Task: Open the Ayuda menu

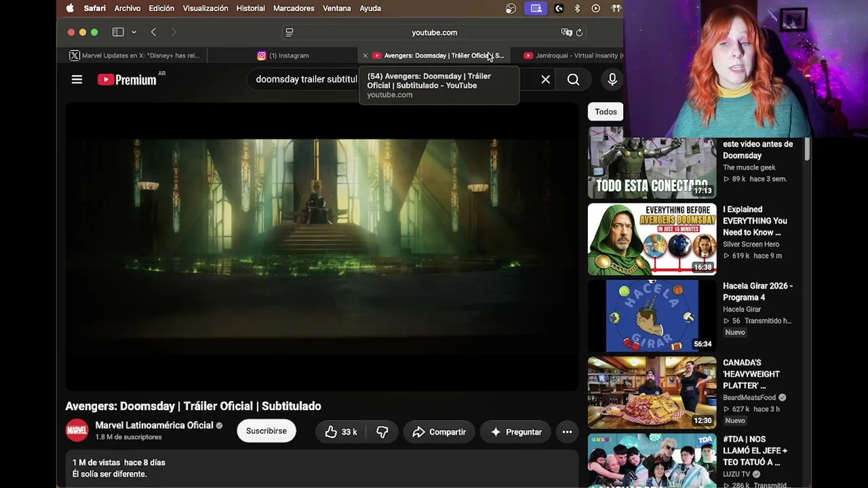Action: coord(370,8)
